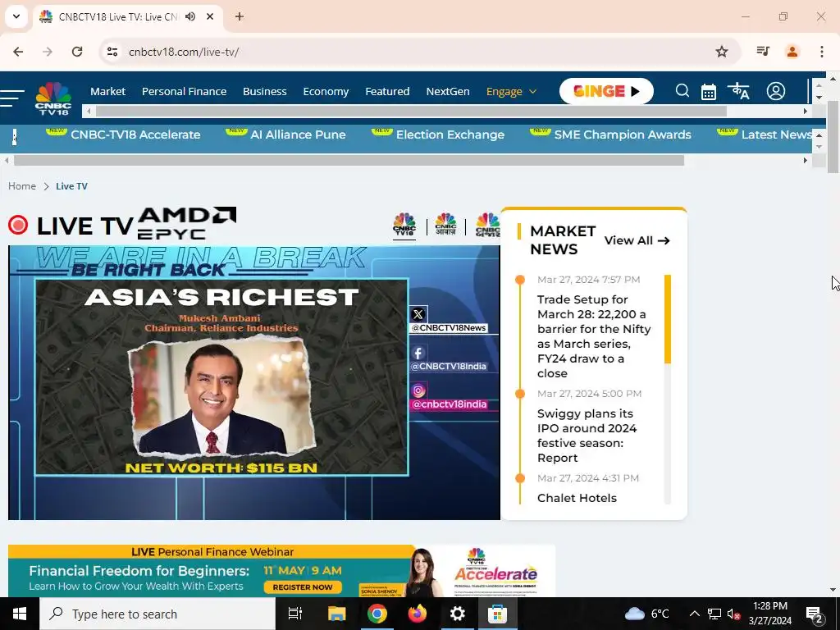Go to Home breadcrumb
Screen dimensions: 840x630
pyautogui.click(x=22, y=186)
